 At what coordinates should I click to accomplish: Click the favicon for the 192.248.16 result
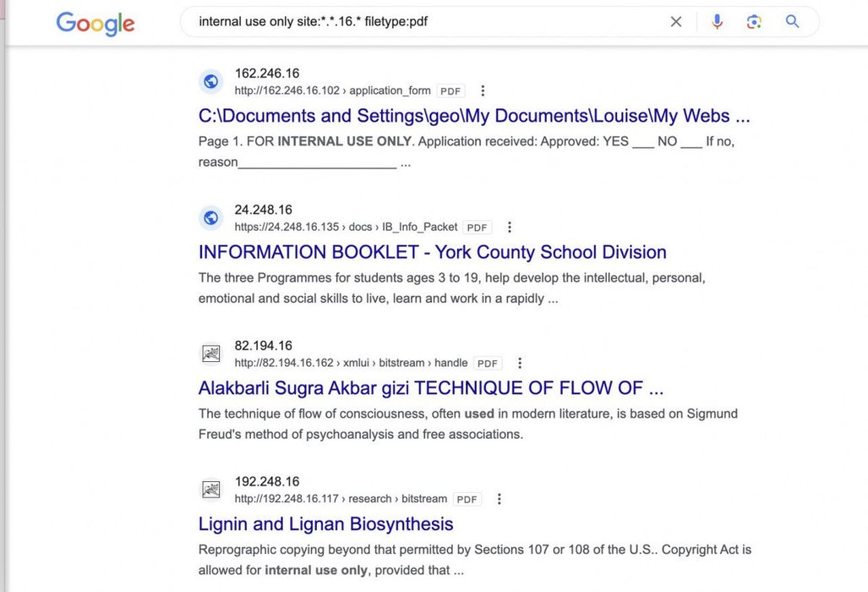[211, 490]
